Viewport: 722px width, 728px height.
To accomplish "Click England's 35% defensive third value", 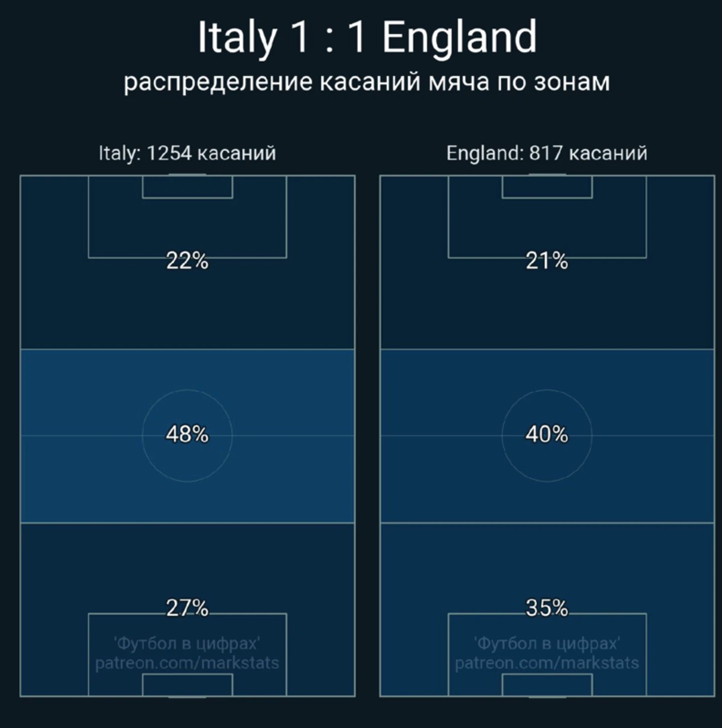I will coord(547,608).
